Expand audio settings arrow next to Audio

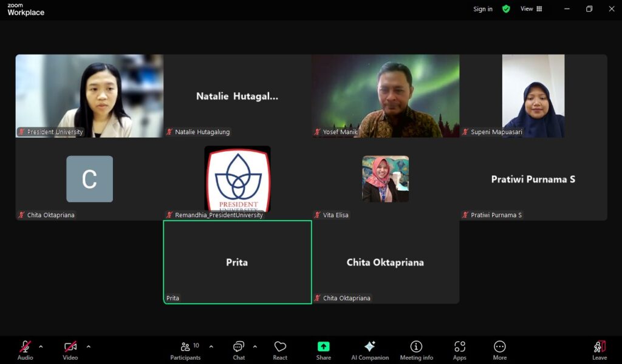(41, 347)
